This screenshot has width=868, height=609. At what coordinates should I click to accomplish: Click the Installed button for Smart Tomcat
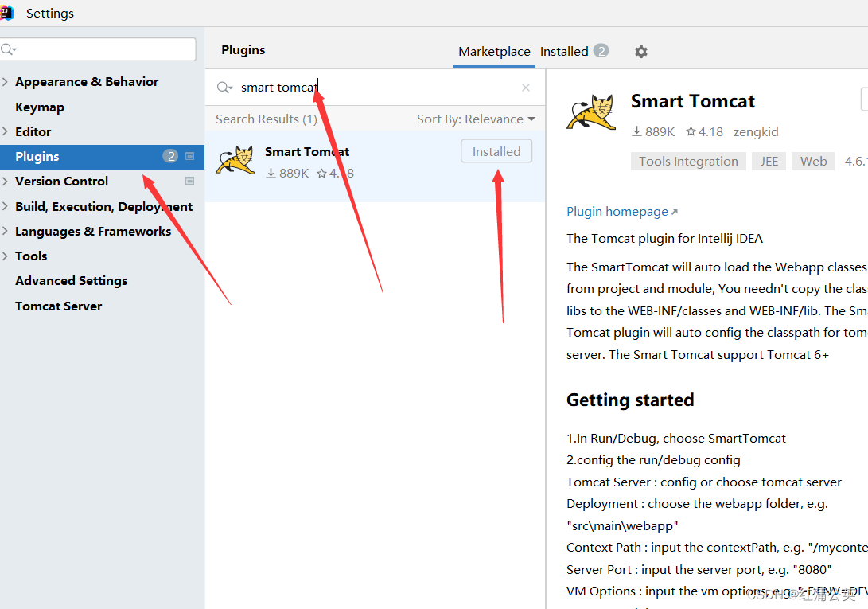[496, 151]
